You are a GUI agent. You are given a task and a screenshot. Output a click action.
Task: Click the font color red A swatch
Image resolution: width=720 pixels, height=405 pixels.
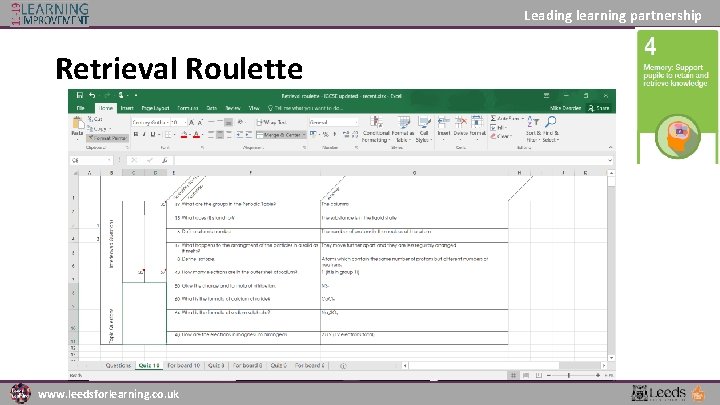196,135
